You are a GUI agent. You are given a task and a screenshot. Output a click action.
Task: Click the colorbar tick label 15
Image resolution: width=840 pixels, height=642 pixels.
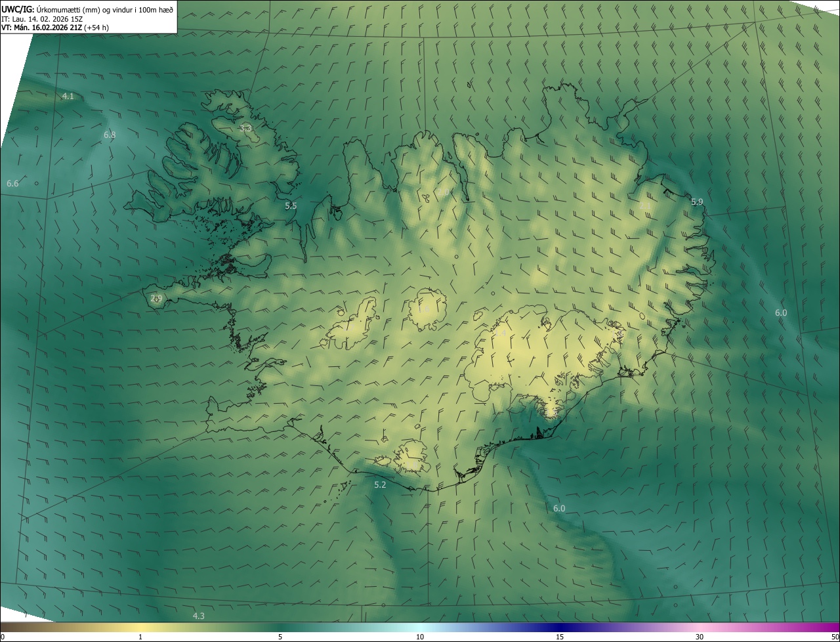pos(560,637)
